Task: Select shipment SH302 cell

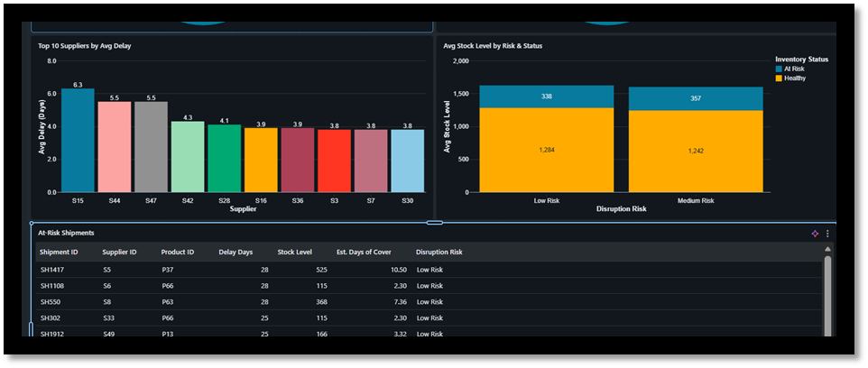Action: 51,318
